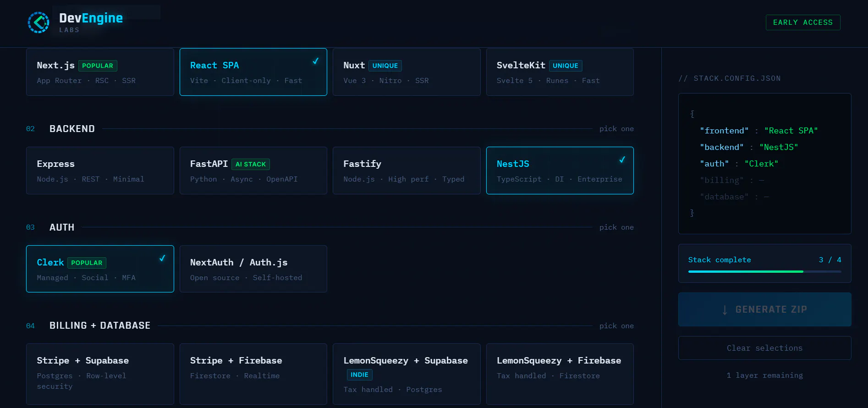
Task: Click "Postgres · Row-level security" description
Action: click(82, 381)
